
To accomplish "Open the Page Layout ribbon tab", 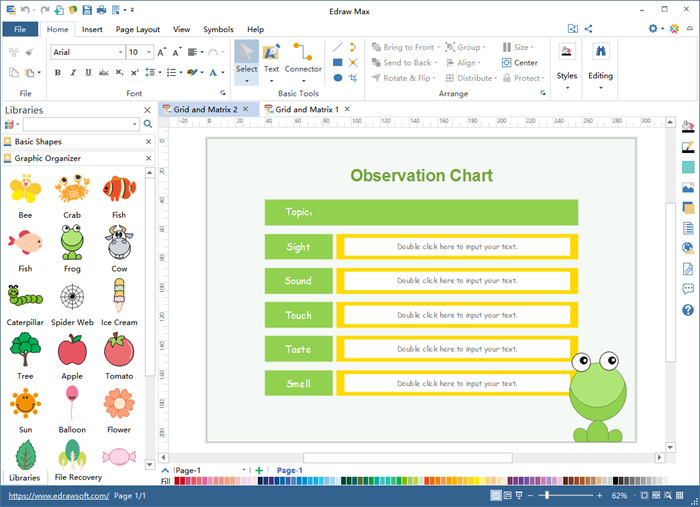I will coord(137,30).
